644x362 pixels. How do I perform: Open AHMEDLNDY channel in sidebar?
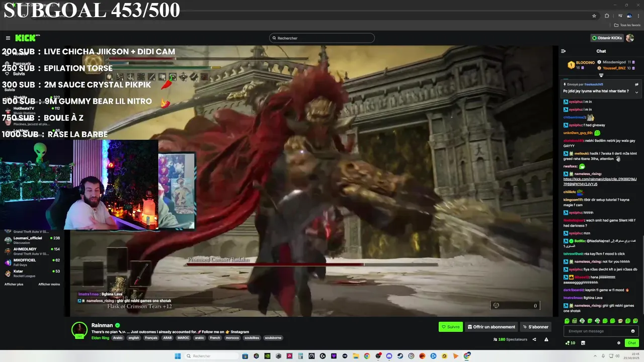(32, 251)
